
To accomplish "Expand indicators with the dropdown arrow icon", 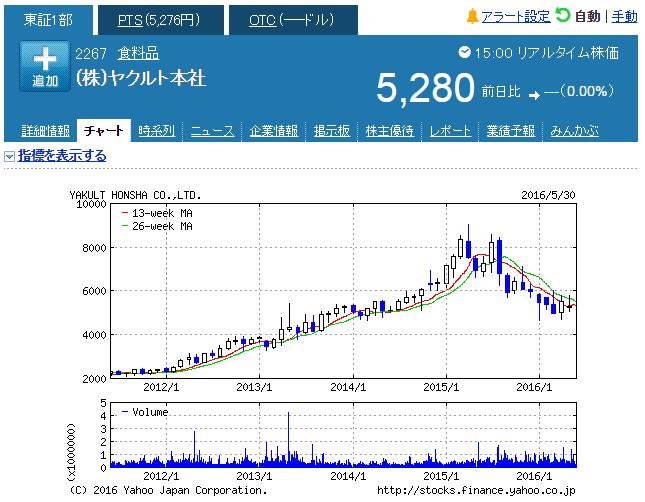I will 9,156.
